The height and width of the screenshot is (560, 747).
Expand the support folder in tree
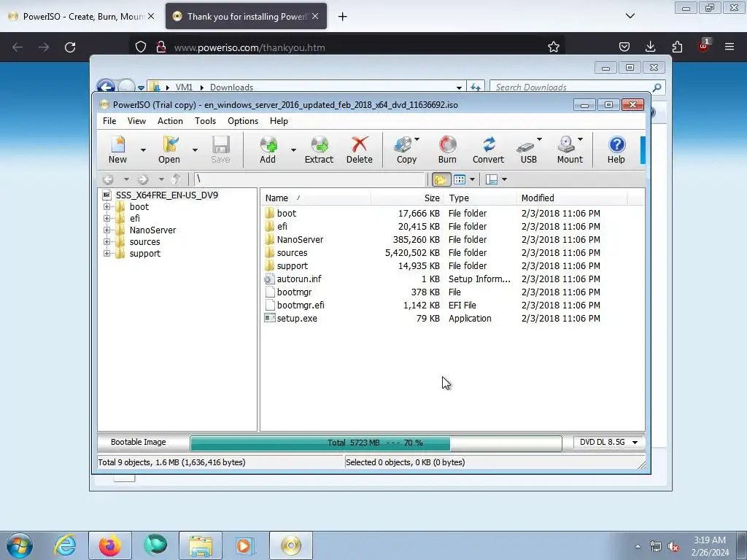coord(107,253)
